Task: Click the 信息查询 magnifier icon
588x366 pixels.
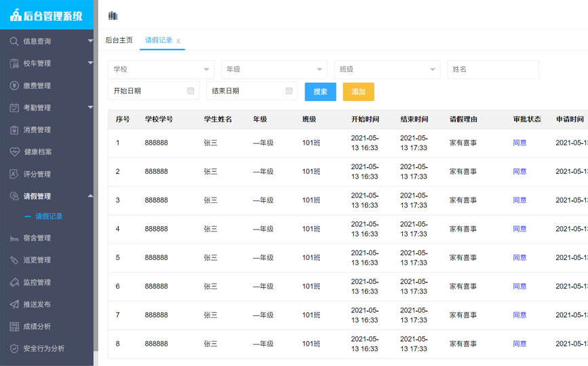Action: (14, 41)
